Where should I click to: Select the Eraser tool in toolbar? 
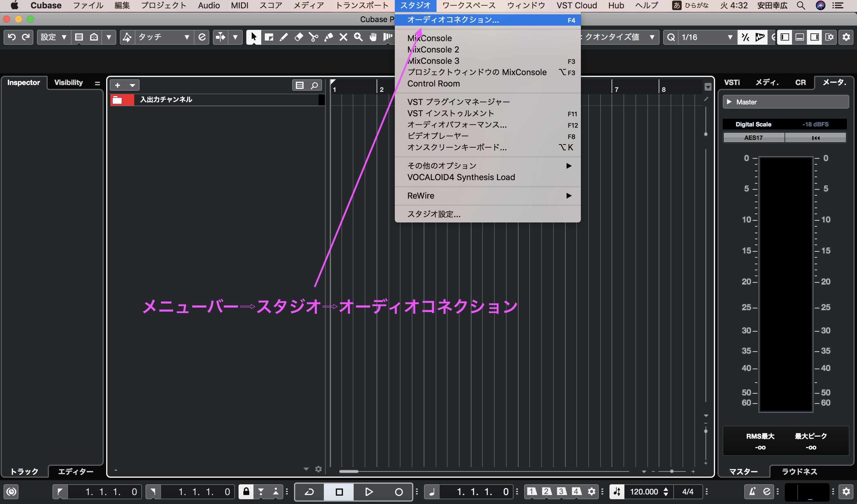coord(298,37)
